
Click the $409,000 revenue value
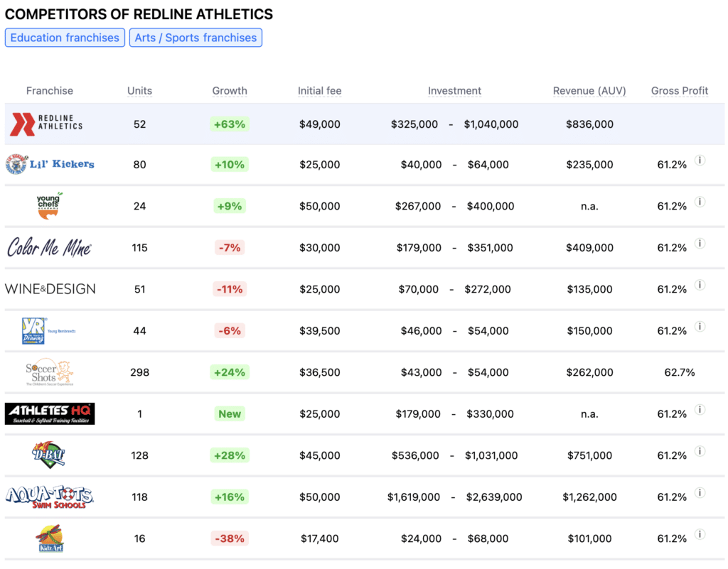[589, 248]
